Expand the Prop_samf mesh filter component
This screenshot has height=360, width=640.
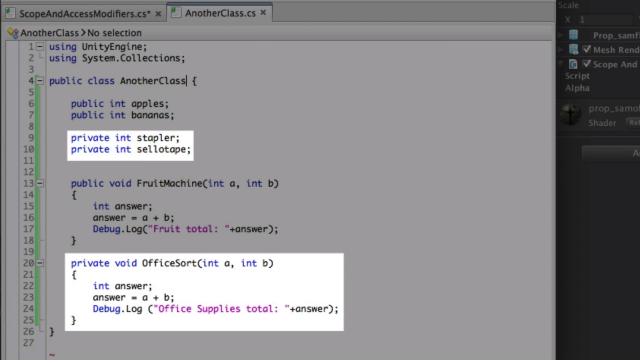pos(561,35)
